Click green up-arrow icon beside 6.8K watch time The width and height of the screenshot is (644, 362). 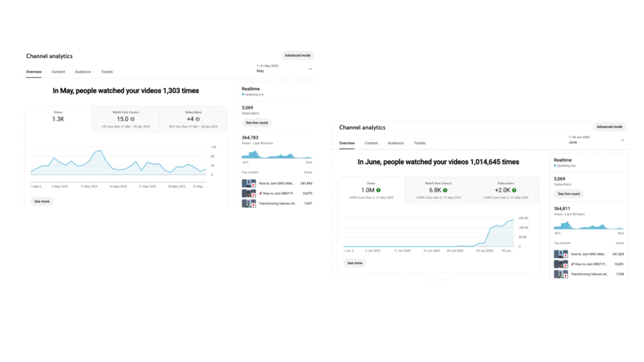(x=445, y=190)
